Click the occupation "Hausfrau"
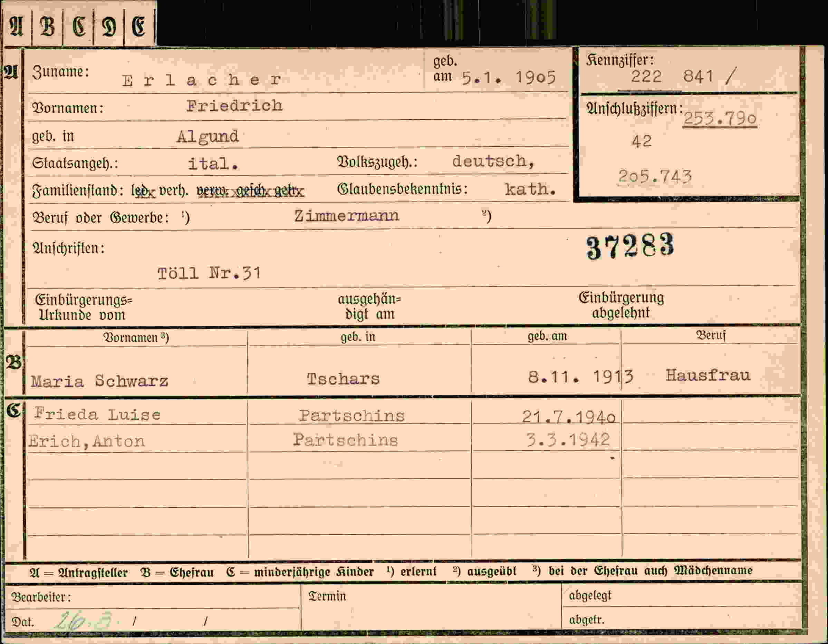The height and width of the screenshot is (644, 828). click(708, 375)
